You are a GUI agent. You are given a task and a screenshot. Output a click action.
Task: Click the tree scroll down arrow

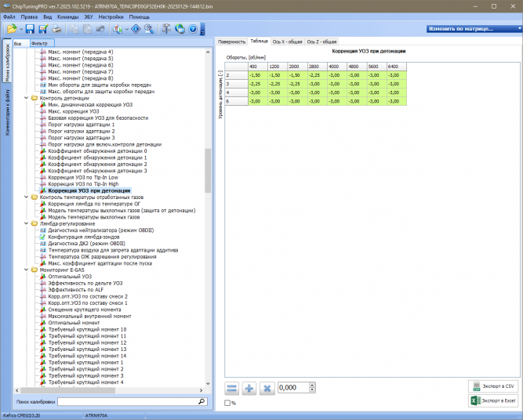point(208,384)
